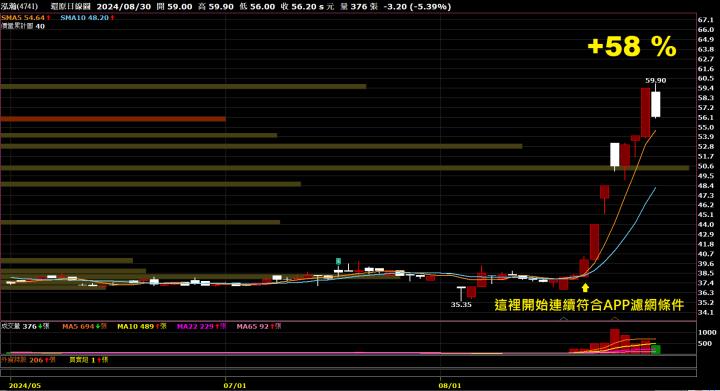The image size is (720, 391).
Task: Select the SMA10 48.20 indicator label
Action: 85,17
